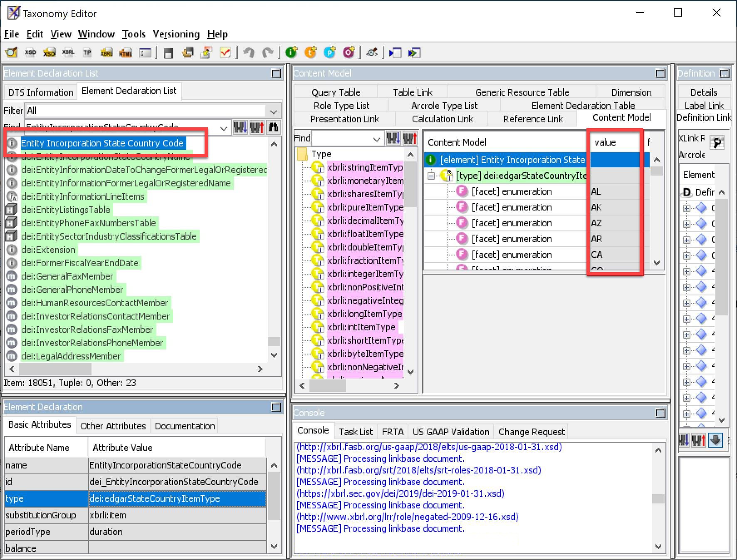Open the Dimension tab
Viewport: 737px width, 560px height.
click(x=631, y=92)
